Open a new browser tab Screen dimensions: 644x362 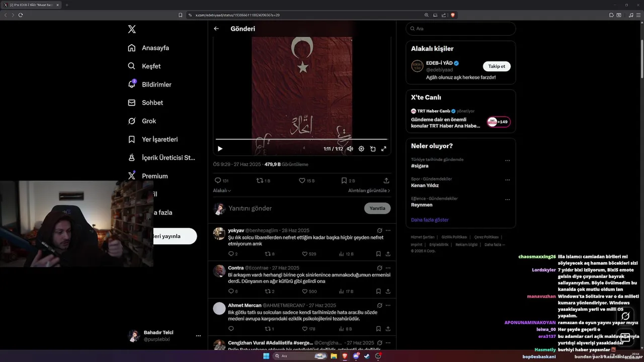66,5
